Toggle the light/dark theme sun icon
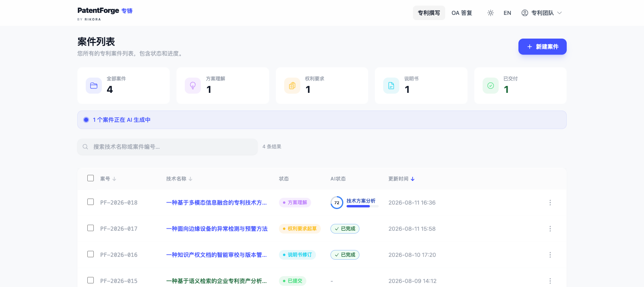The height and width of the screenshot is (287, 644). 490,13
